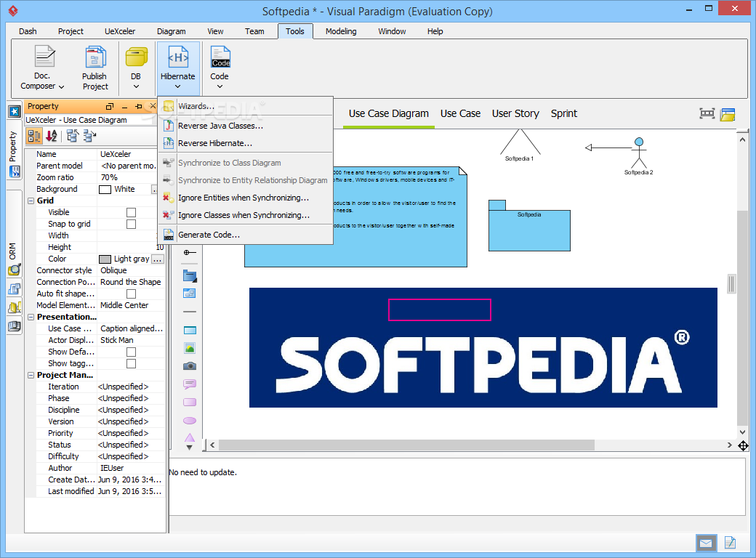Open the Code dropdown arrow
This screenshot has width=756, height=558.
coord(220,86)
